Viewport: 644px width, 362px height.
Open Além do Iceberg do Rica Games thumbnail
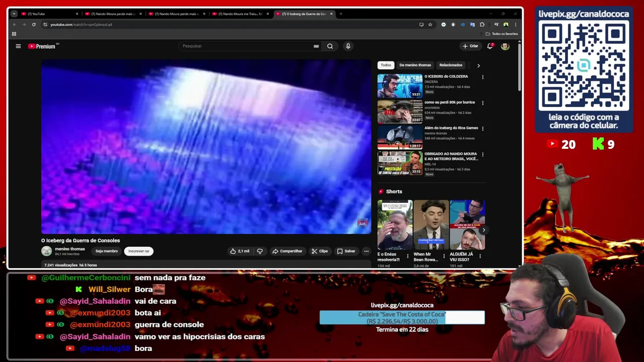click(x=400, y=137)
